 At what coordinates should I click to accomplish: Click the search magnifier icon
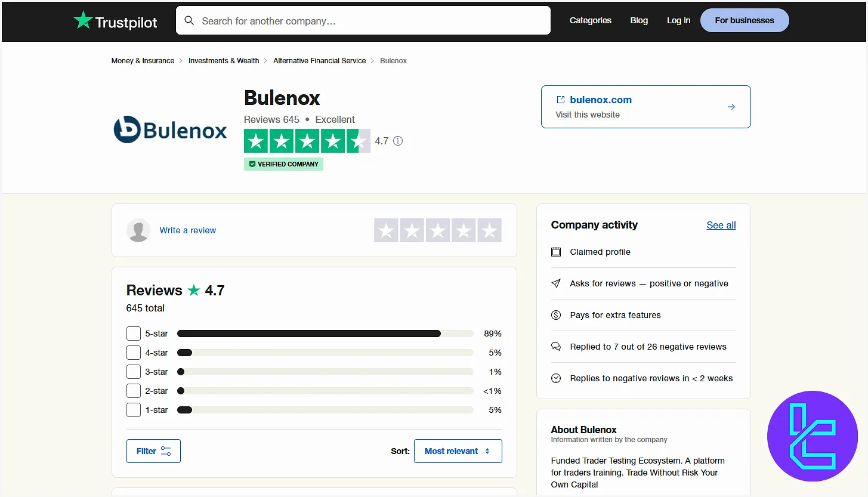pyautogui.click(x=189, y=20)
